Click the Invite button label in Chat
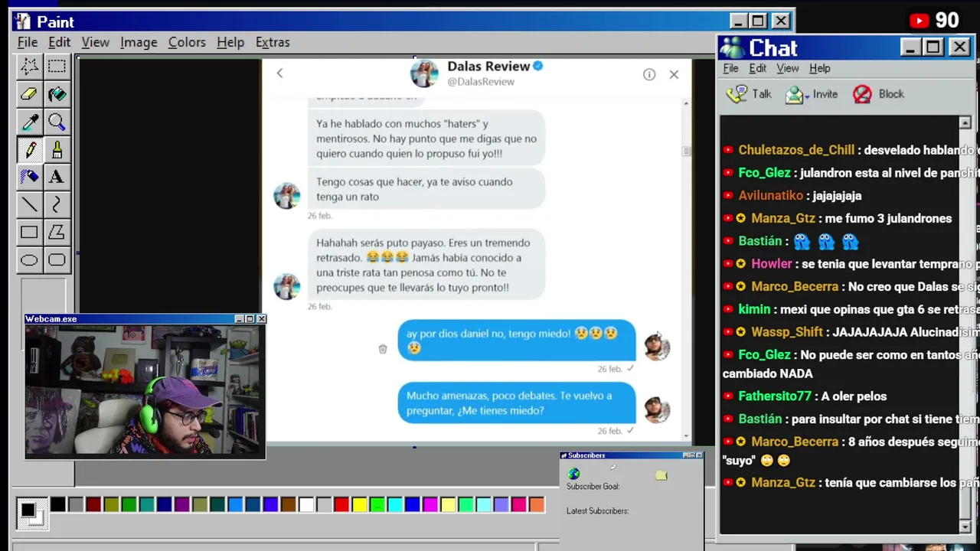Viewport: 980px width, 551px height. point(825,94)
